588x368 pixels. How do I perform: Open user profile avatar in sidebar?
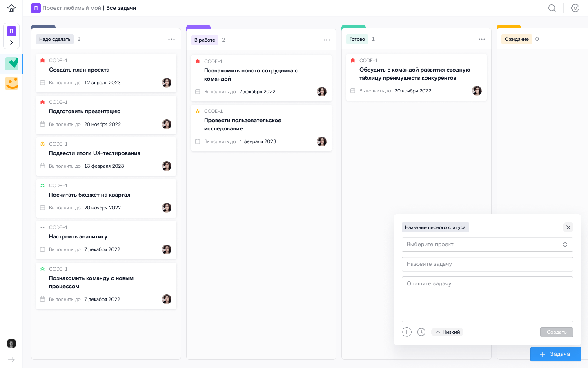[11, 343]
